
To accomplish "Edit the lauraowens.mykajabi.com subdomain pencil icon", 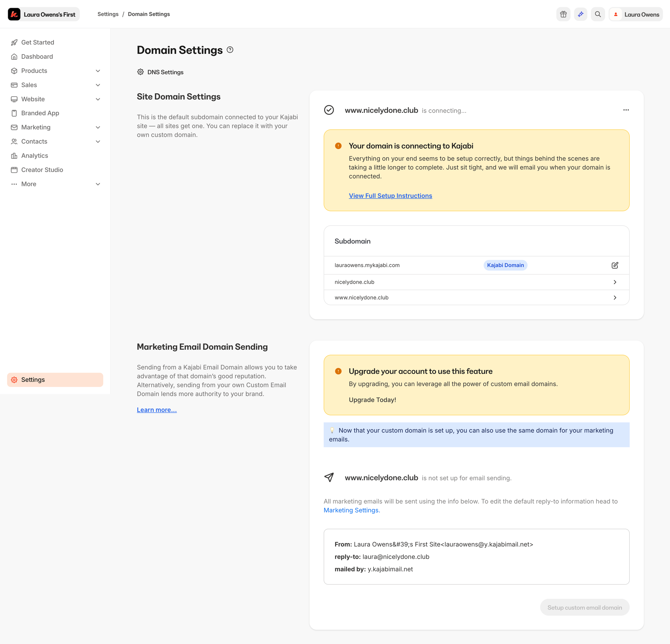I will (615, 265).
